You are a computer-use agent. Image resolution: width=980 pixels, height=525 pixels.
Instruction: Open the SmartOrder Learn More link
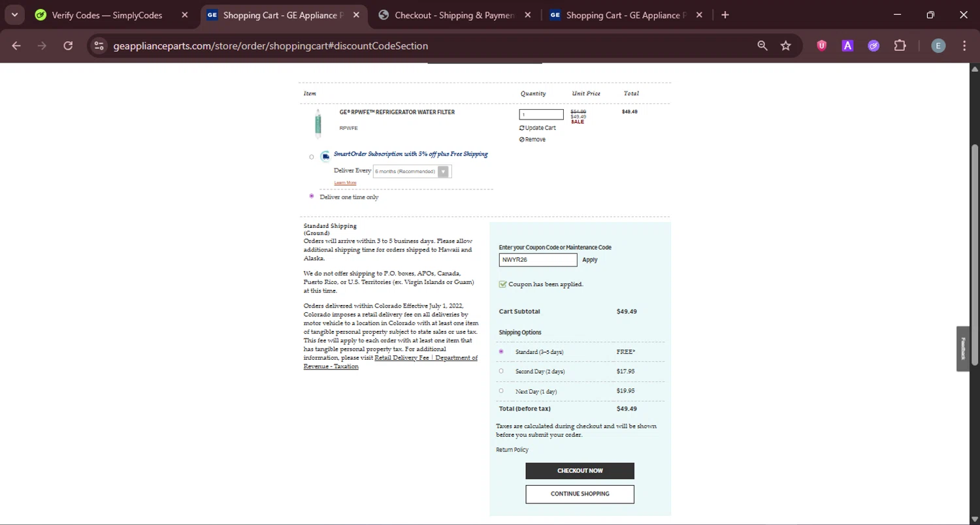[346, 183]
